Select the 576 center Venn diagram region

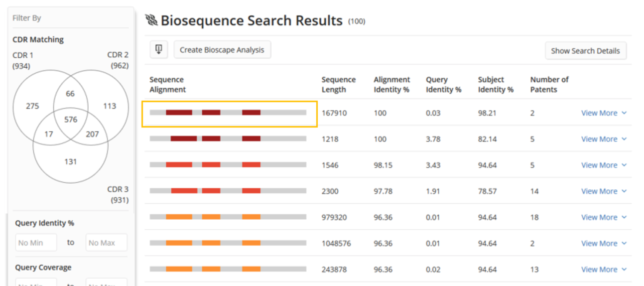pos(70,120)
